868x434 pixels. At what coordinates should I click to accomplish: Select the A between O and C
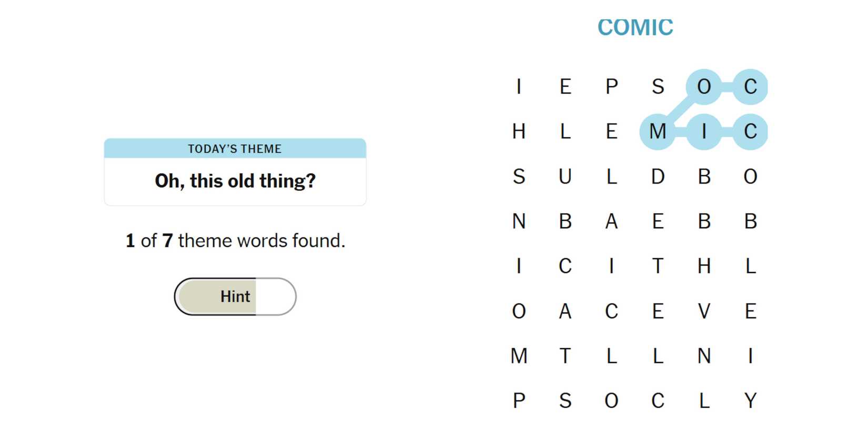point(565,311)
